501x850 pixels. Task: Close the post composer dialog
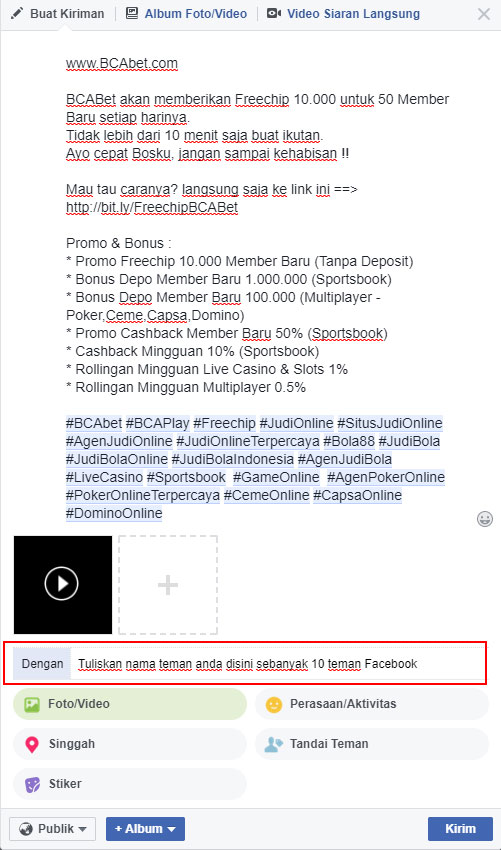(x=484, y=14)
